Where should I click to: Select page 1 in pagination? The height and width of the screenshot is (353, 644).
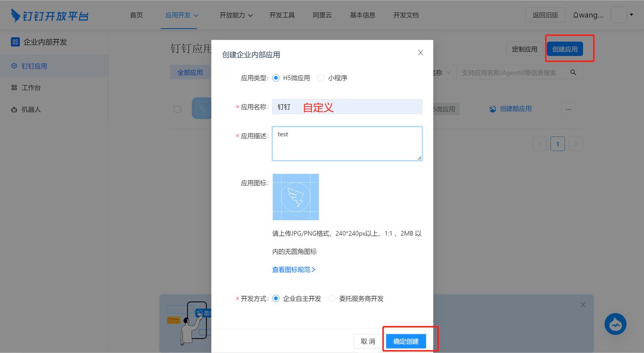click(x=557, y=144)
